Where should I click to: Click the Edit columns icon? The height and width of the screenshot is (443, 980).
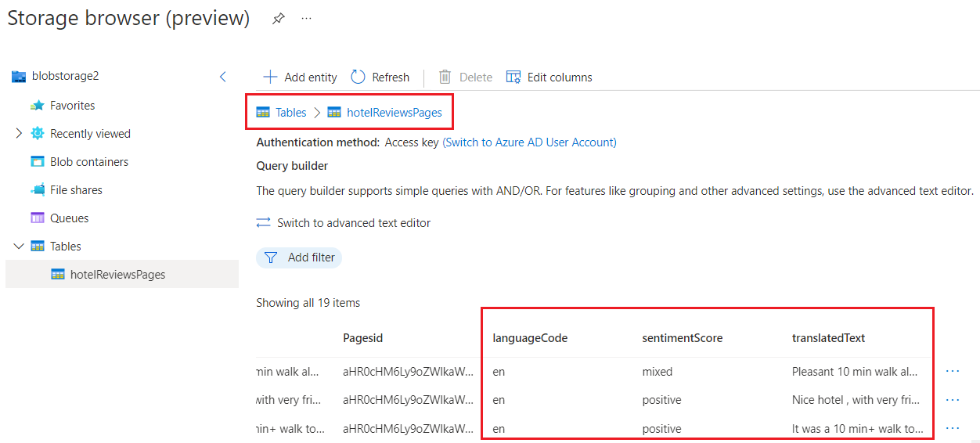tap(513, 77)
